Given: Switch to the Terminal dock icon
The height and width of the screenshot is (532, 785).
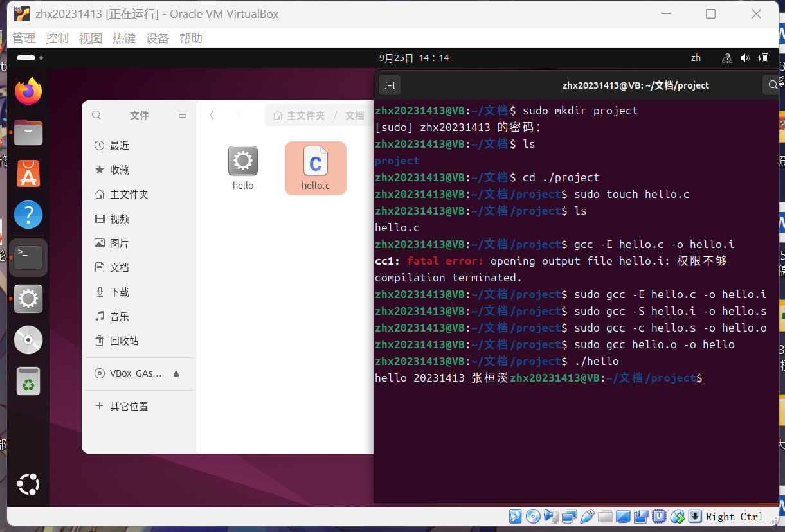Looking at the screenshot, I should [28, 258].
